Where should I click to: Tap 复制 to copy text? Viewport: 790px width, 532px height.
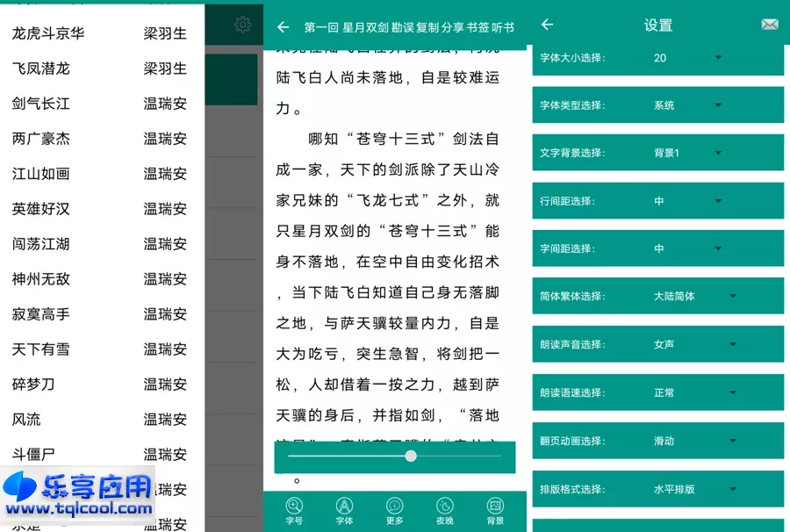coord(424,26)
